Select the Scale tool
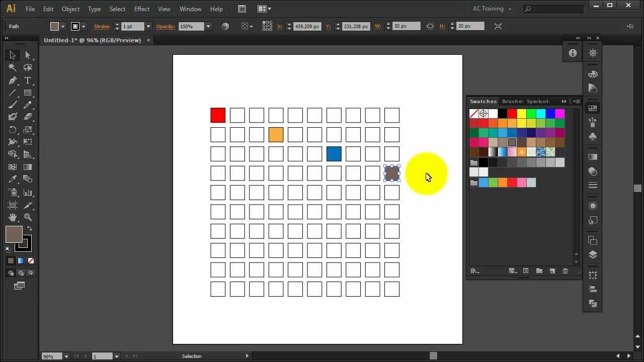 (x=28, y=130)
